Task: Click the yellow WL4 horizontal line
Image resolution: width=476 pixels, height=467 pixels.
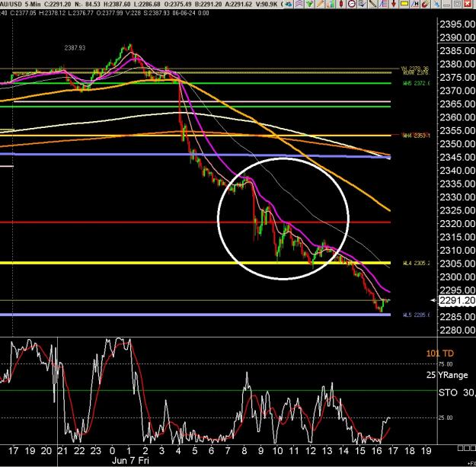Action: (x=195, y=263)
